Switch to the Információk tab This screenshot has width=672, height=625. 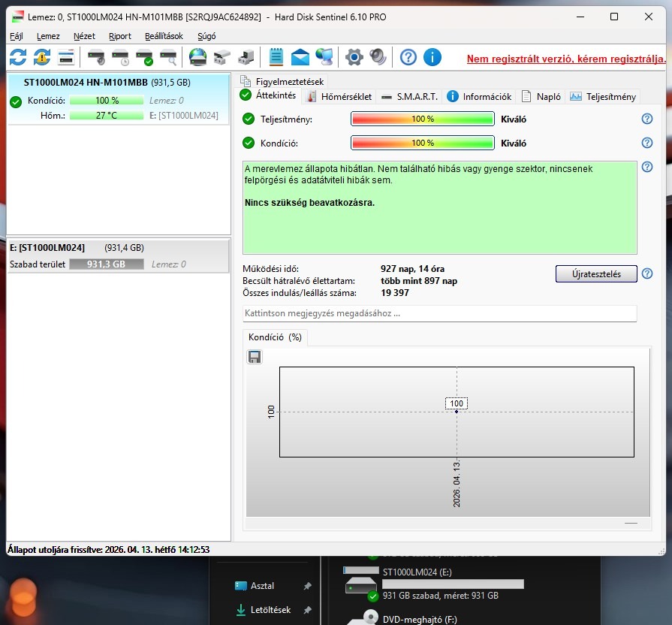[479, 97]
